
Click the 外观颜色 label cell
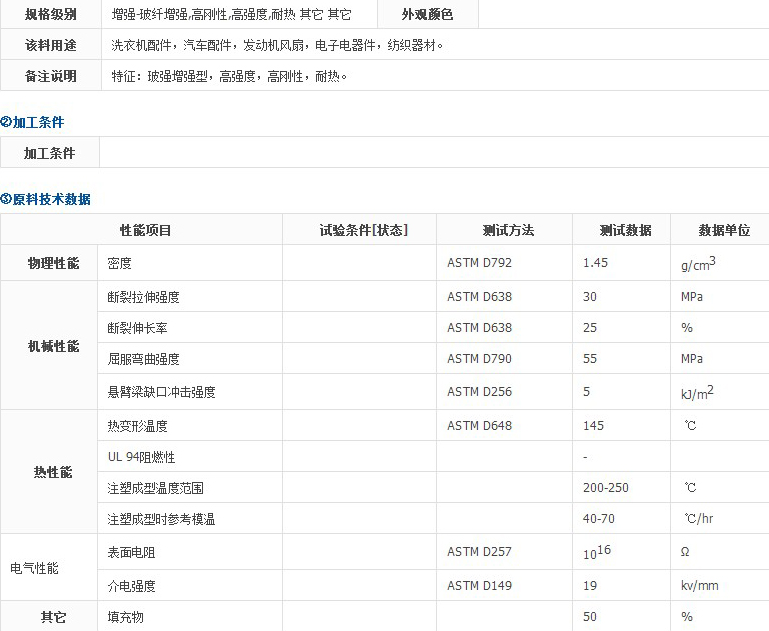(427, 14)
